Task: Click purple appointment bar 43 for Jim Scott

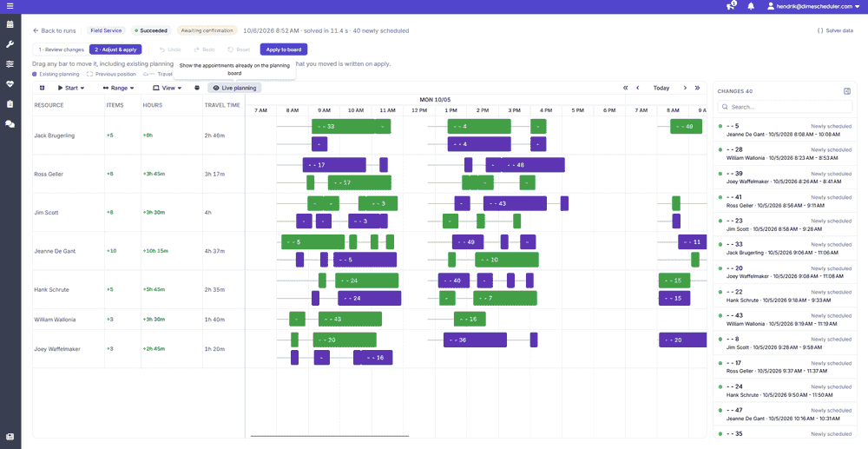Action: [515, 204]
